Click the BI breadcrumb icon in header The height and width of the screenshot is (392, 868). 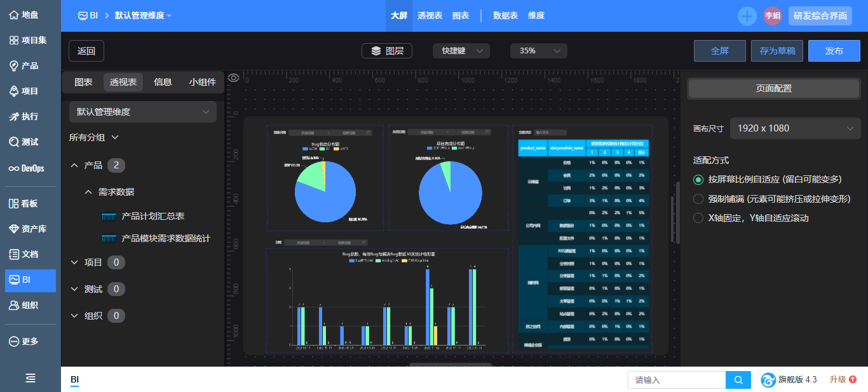(83, 16)
